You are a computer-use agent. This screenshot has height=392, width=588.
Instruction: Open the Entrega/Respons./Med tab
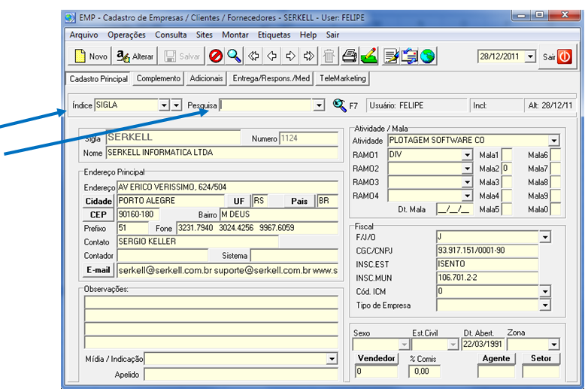tap(271, 78)
